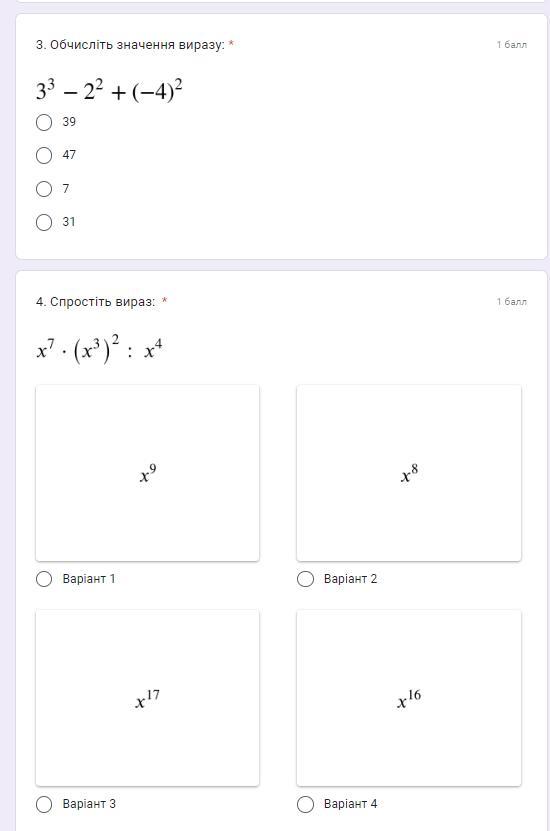This screenshot has height=831, width=550.
Task: Select Варіант 1 radio button
Action: [44, 579]
